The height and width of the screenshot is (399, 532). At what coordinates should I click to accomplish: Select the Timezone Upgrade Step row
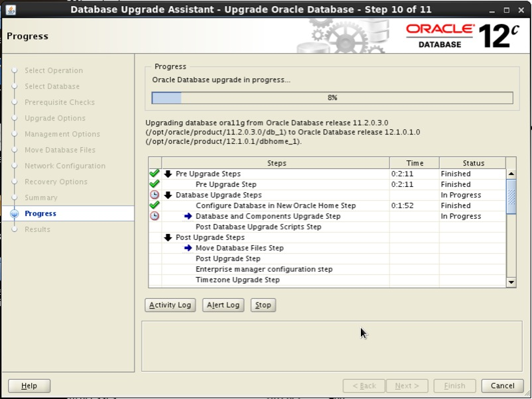328,280
